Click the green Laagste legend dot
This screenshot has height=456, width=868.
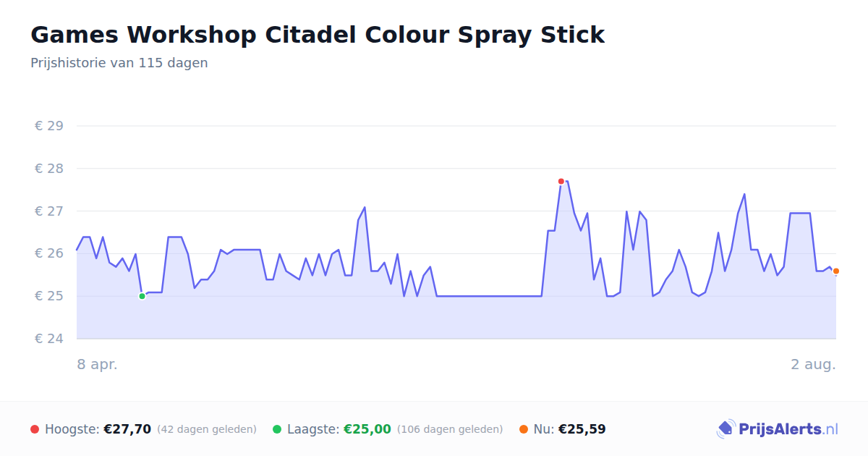coord(277,429)
